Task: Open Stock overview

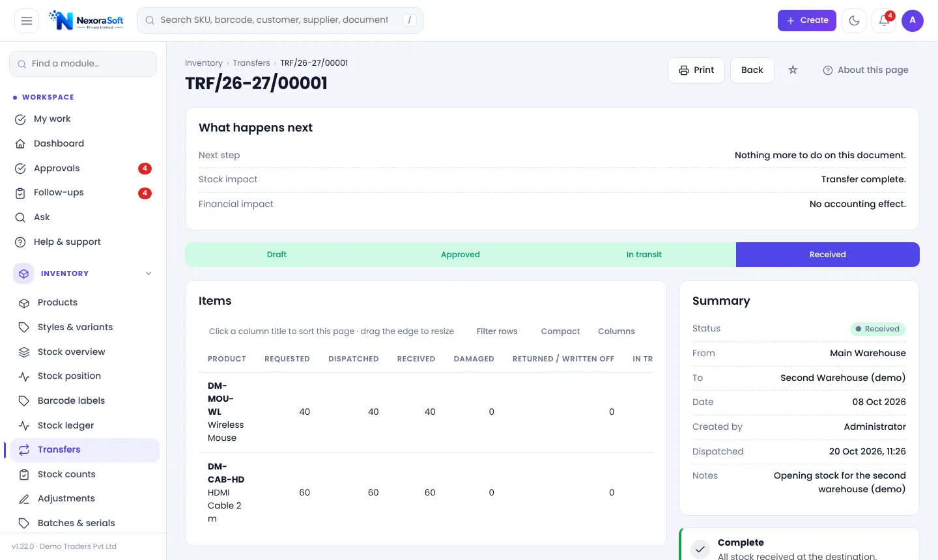Action: point(85,352)
